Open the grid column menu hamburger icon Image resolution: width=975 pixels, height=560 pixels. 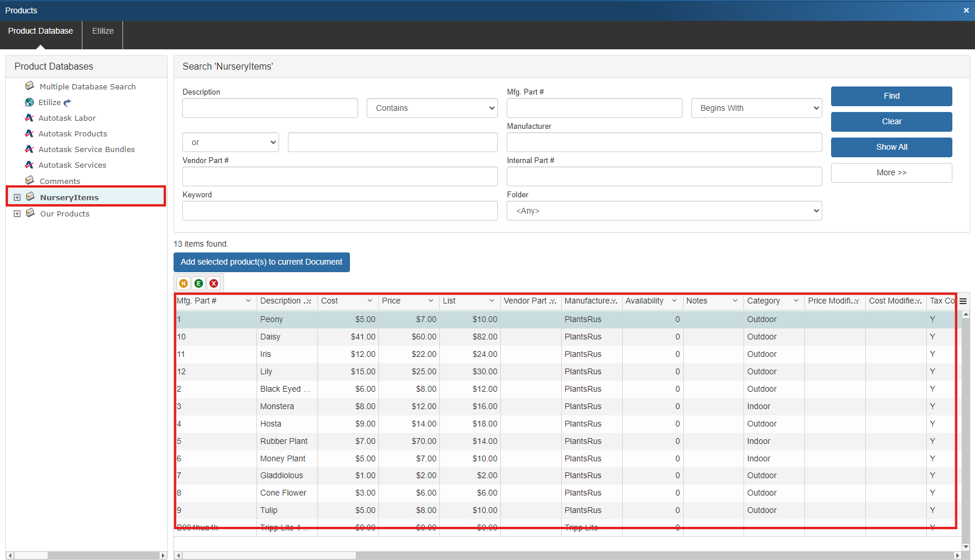coord(963,301)
